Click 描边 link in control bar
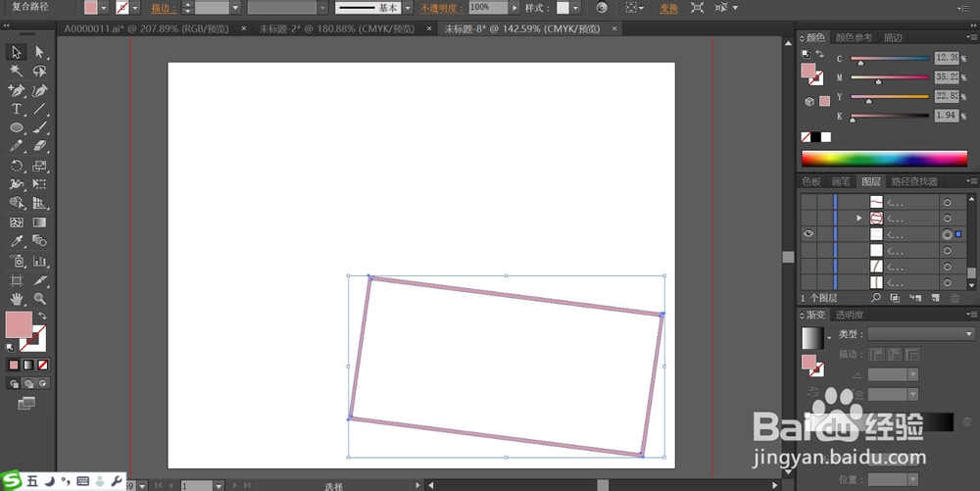Viewport: 980px width, 491px height. pos(163,8)
